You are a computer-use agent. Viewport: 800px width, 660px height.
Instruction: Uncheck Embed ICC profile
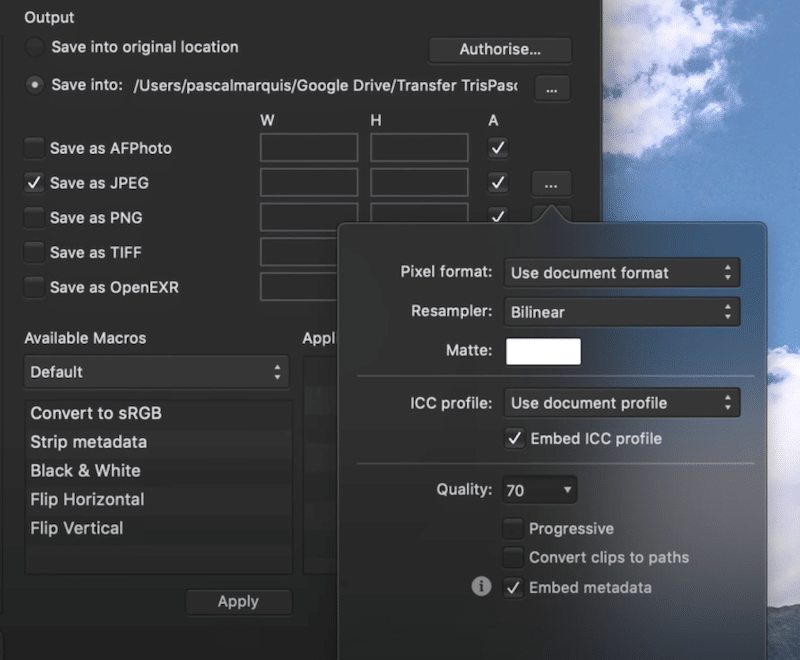[514, 438]
